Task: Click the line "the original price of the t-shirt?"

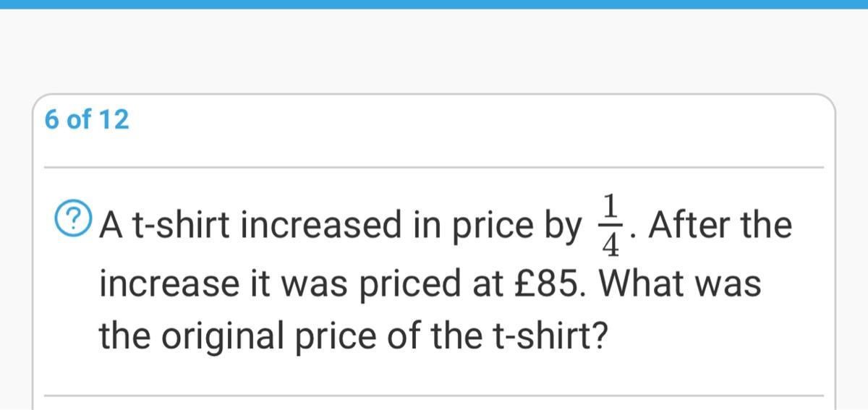Action: click(x=353, y=336)
